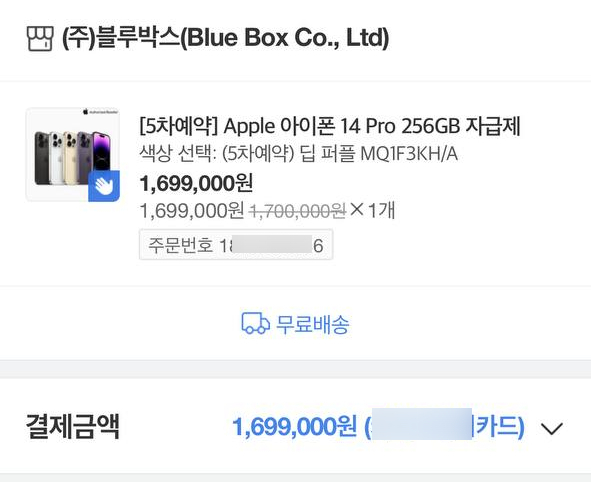Click the delivery truck icon

(x=256, y=323)
